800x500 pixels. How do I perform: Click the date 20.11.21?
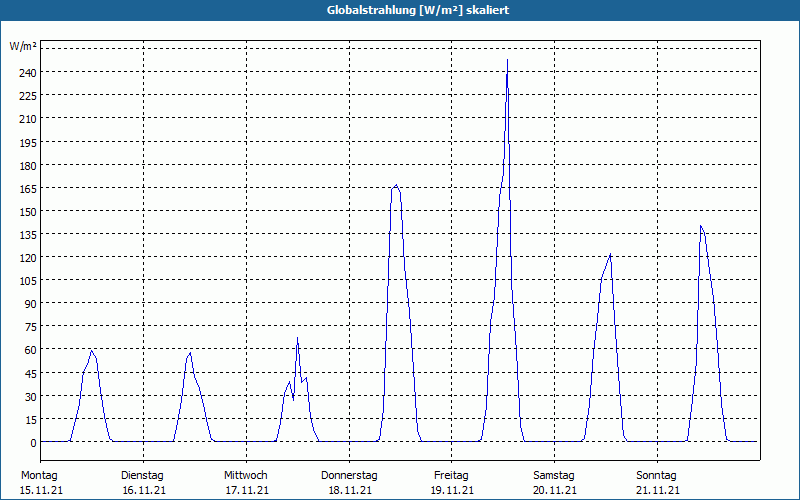point(555,491)
